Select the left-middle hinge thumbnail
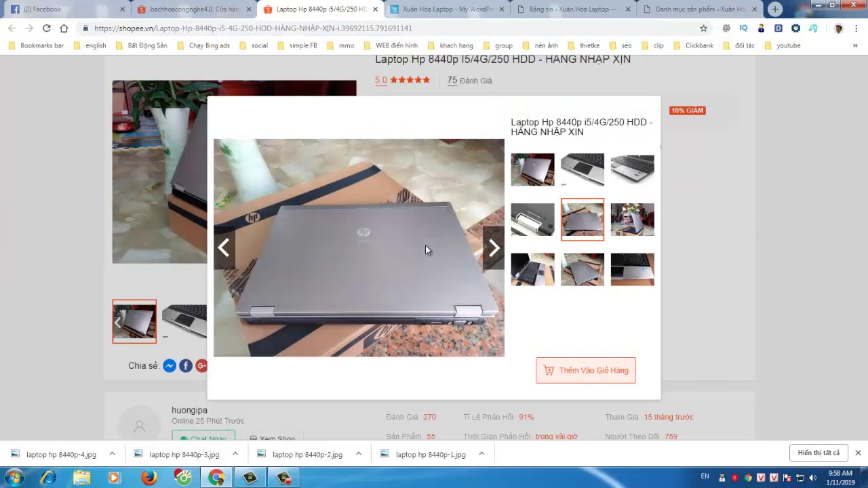 click(532, 220)
